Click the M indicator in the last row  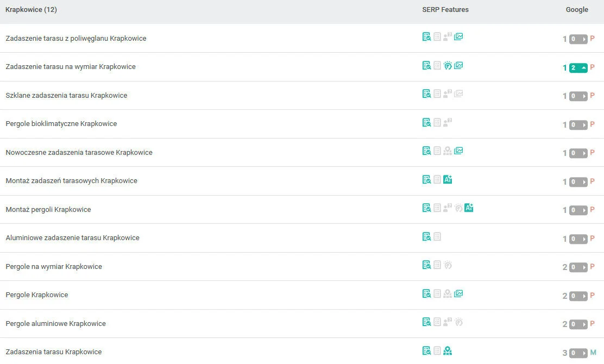(593, 353)
